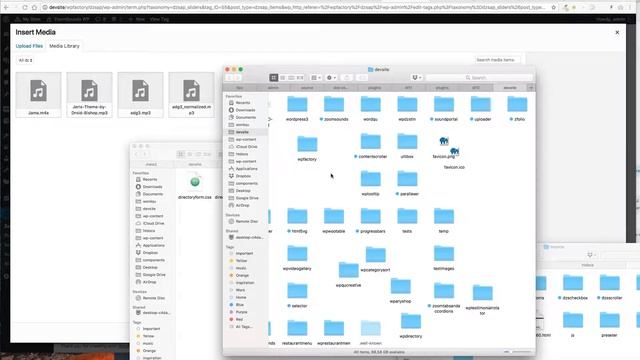Add a new Finder tab with plus button
This screenshot has height=360, width=640.
pyautogui.click(x=531, y=88)
